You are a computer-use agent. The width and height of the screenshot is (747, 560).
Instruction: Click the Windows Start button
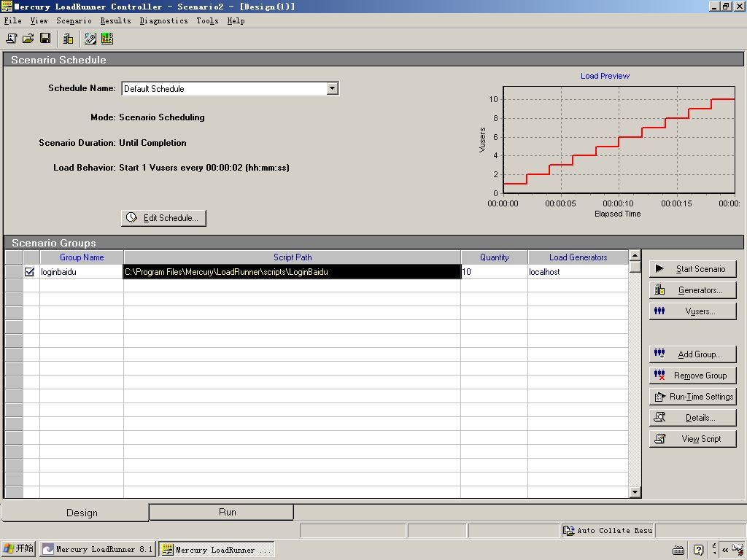[x=18, y=549]
